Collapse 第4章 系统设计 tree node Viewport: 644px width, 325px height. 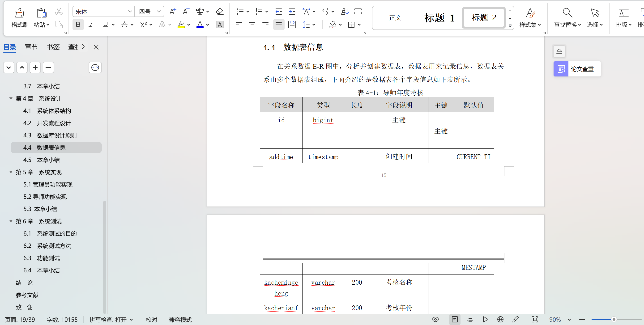click(x=11, y=98)
